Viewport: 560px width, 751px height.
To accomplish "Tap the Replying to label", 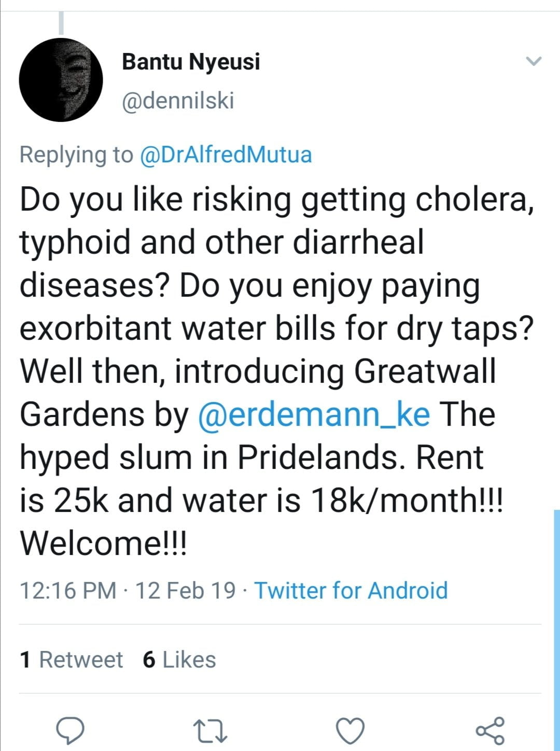I will tap(77, 155).
